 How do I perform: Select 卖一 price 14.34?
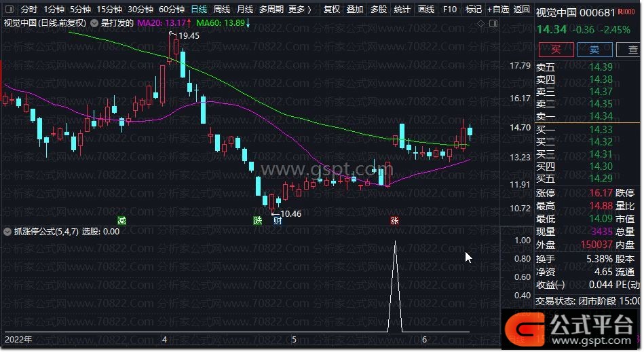(601, 116)
